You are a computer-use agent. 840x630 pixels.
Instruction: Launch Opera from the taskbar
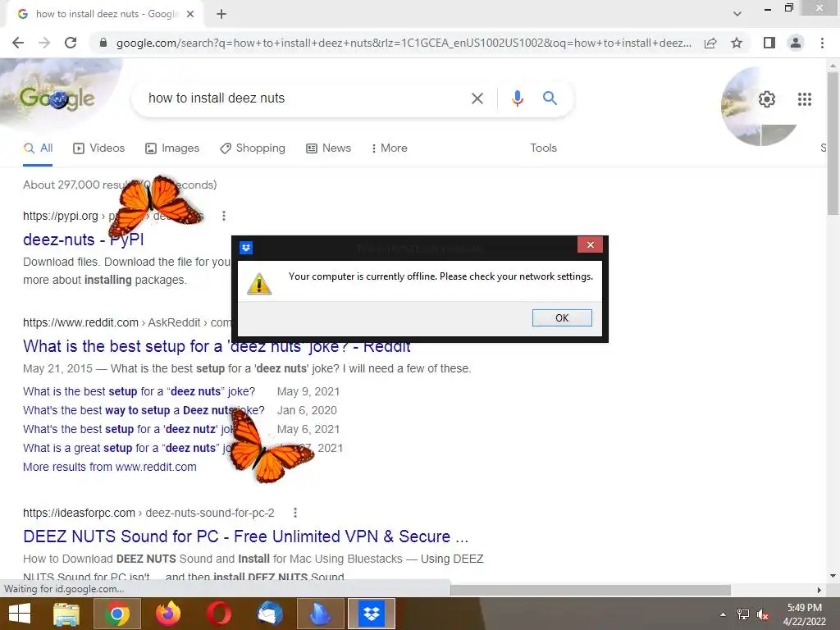219,614
